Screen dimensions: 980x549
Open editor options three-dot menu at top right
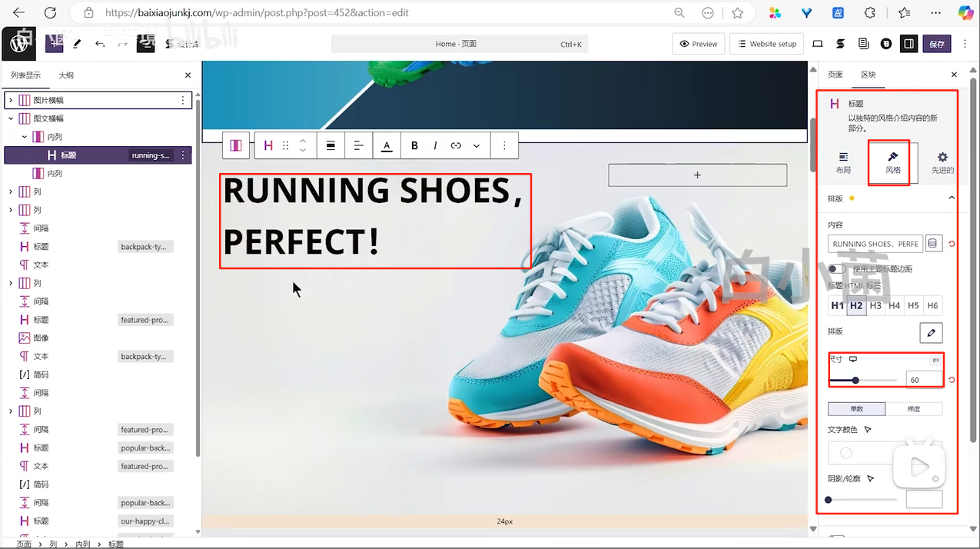pyautogui.click(x=965, y=44)
